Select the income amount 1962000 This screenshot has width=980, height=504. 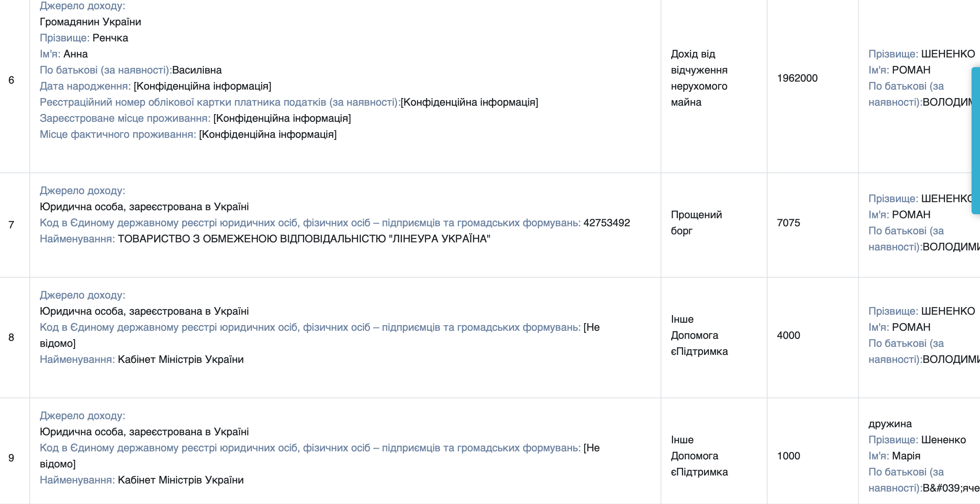pos(797,78)
